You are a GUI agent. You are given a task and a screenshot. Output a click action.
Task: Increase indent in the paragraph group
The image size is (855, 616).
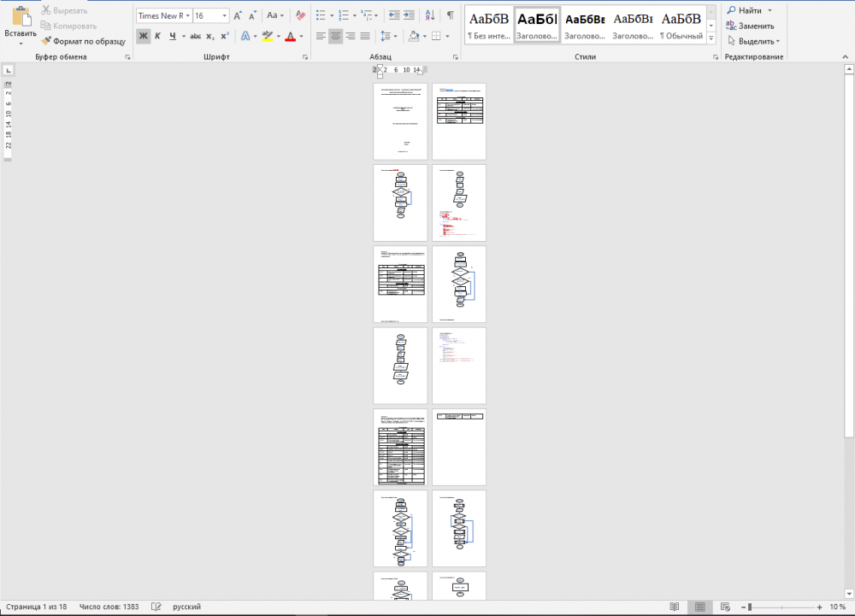[410, 15]
